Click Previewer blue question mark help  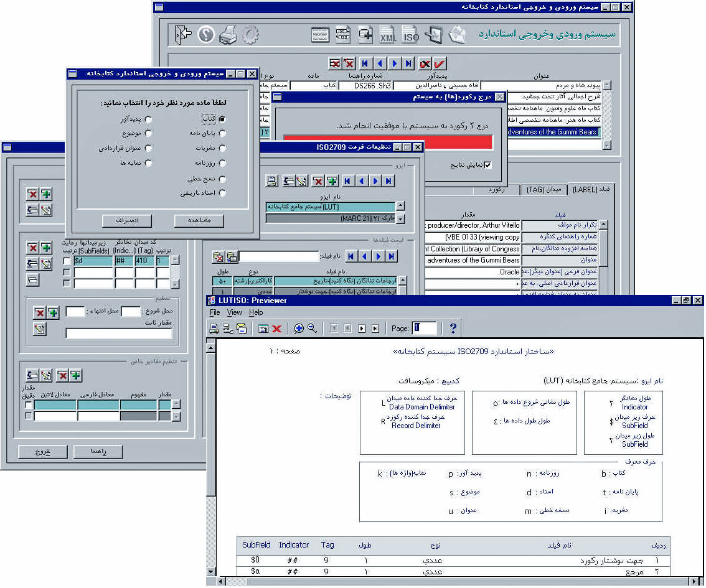click(453, 329)
